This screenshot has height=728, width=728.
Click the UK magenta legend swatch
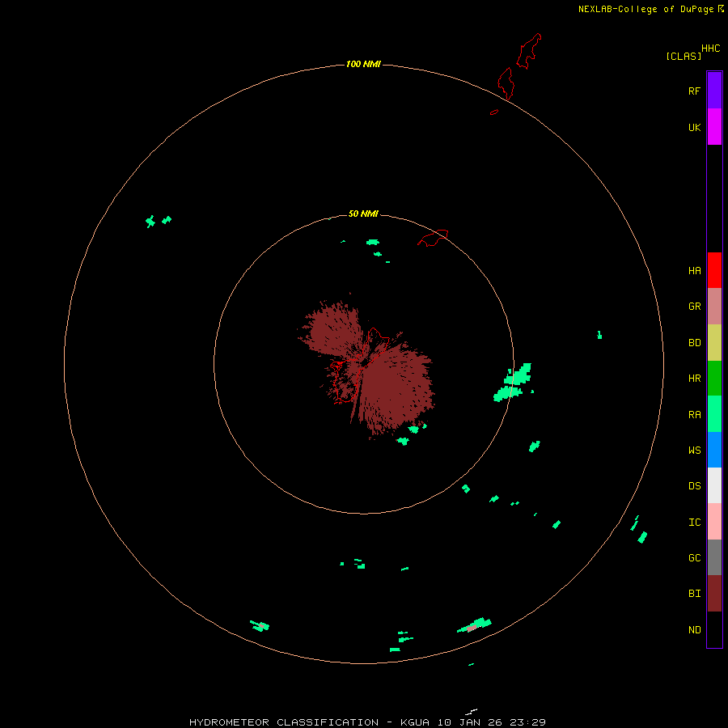point(714,127)
